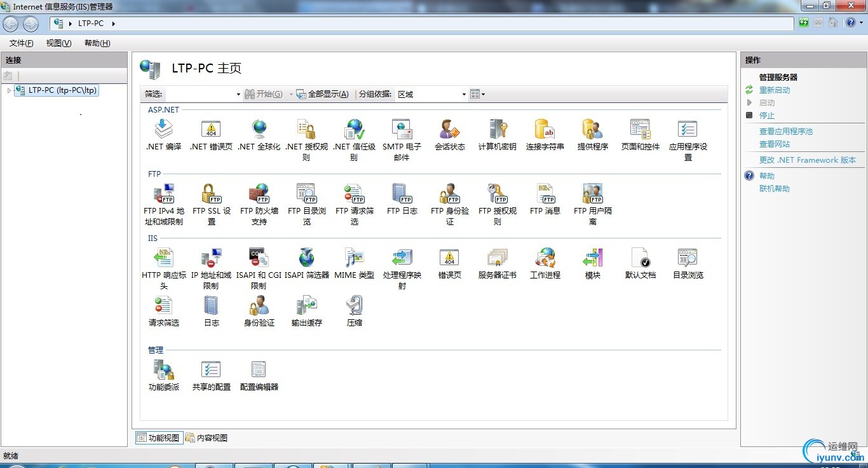Open the 模块 feature
The height and width of the screenshot is (468, 868).
coord(592,264)
